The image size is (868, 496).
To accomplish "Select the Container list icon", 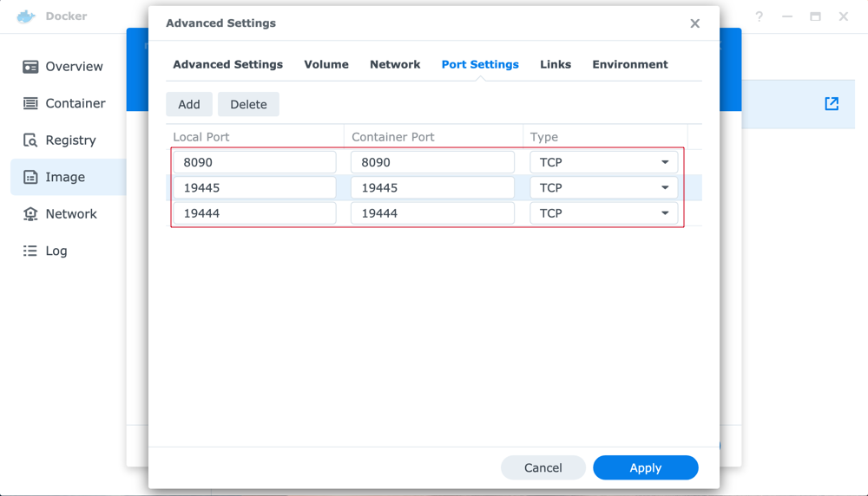I will (x=30, y=103).
